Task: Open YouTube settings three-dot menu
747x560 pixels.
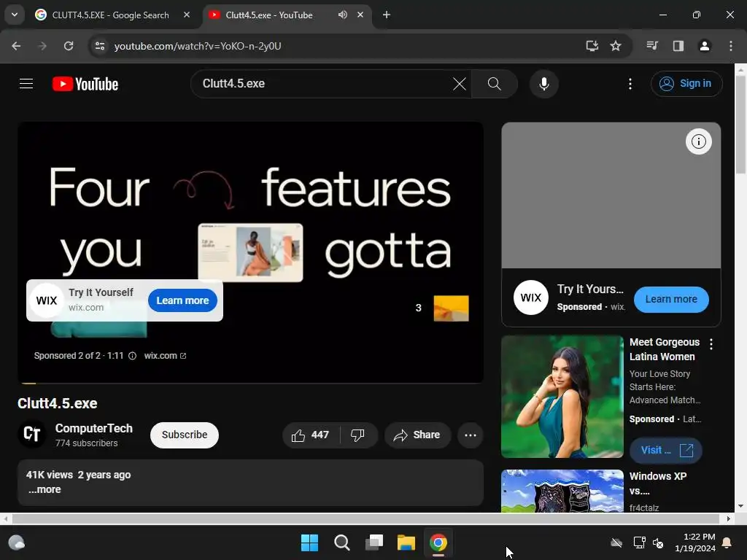Action: click(630, 85)
